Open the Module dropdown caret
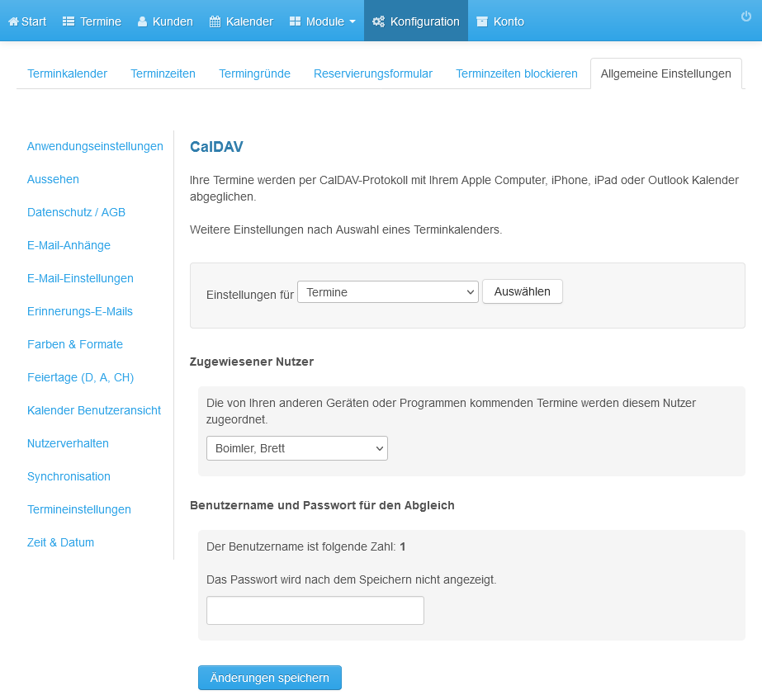 353,21
